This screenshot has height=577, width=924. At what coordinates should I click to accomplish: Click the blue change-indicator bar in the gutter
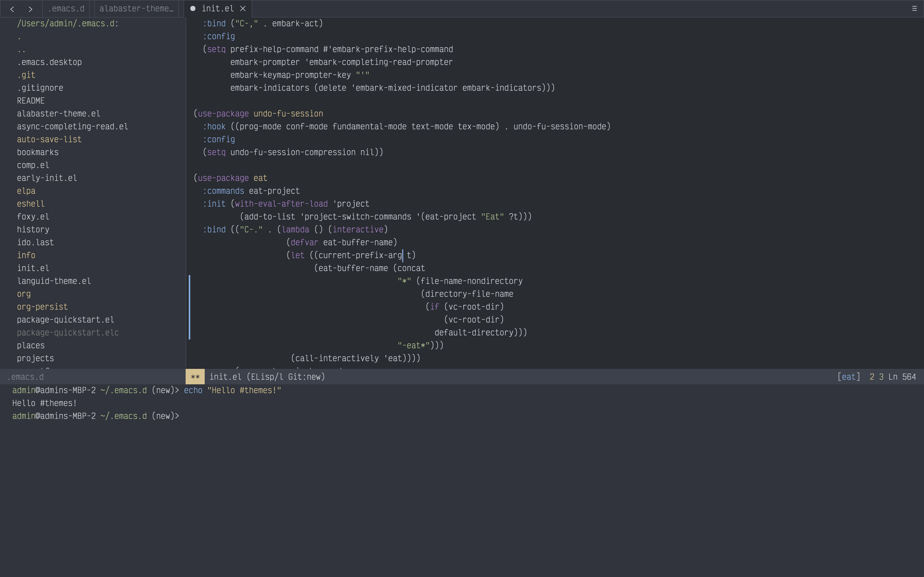click(189, 307)
